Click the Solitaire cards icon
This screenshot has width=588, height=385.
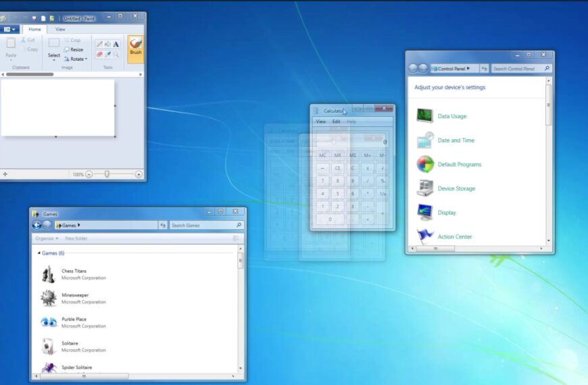[49, 346]
